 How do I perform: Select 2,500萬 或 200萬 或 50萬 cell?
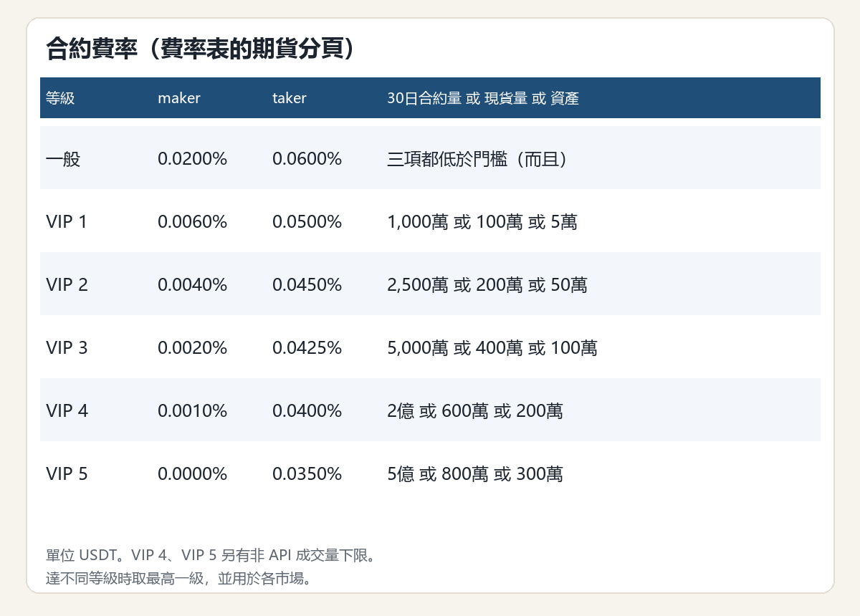[x=487, y=284]
